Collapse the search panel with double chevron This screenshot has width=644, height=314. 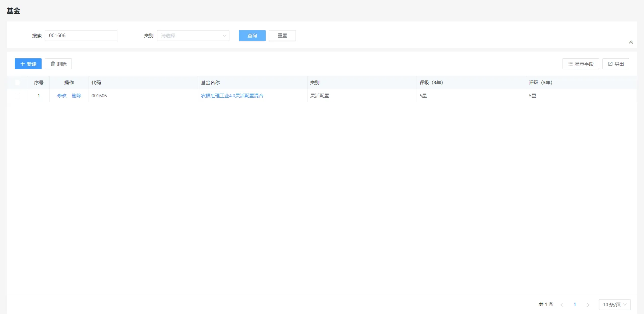point(631,42)
